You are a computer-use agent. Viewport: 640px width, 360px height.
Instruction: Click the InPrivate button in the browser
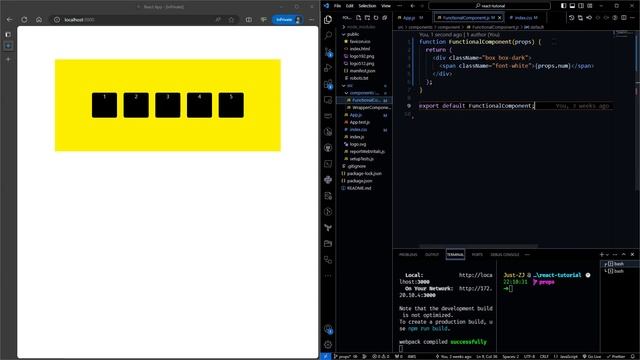[288, 20]
